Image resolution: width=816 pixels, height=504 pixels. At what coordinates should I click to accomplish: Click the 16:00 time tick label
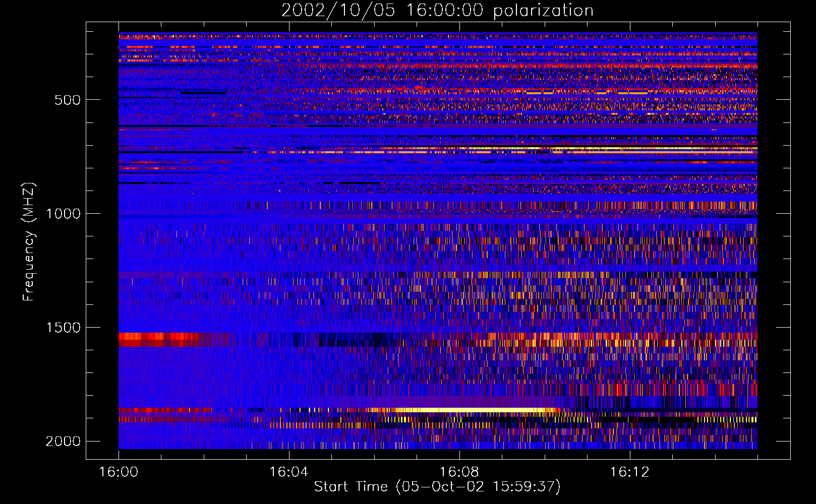point(119,472)
